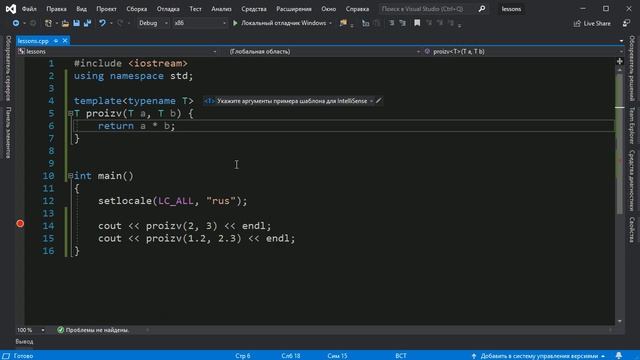Toggle a bookmark via toolbar bookmark icon
Viewport: 640px width, 360px height.
(x=417, y=23)
